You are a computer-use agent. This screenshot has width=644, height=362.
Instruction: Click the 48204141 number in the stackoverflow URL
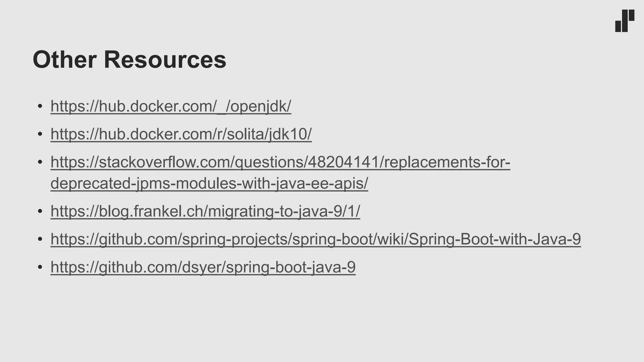(x=344, y=162)
